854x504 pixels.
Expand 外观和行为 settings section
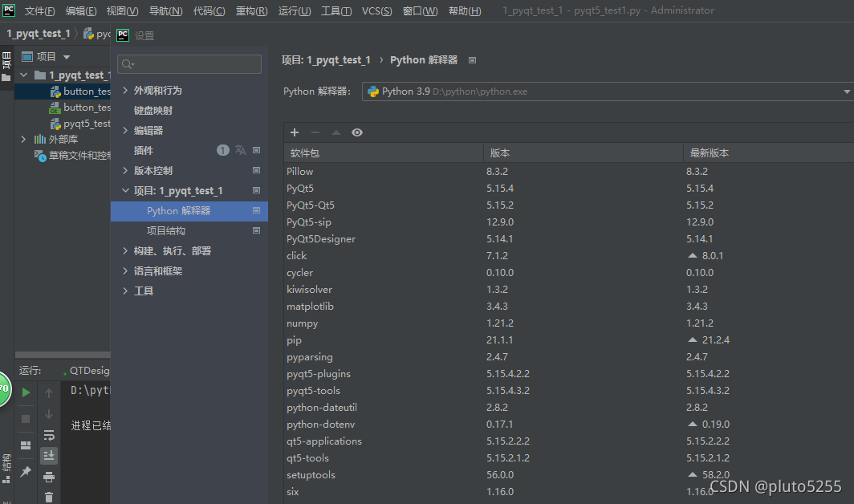tap(125, 91)
